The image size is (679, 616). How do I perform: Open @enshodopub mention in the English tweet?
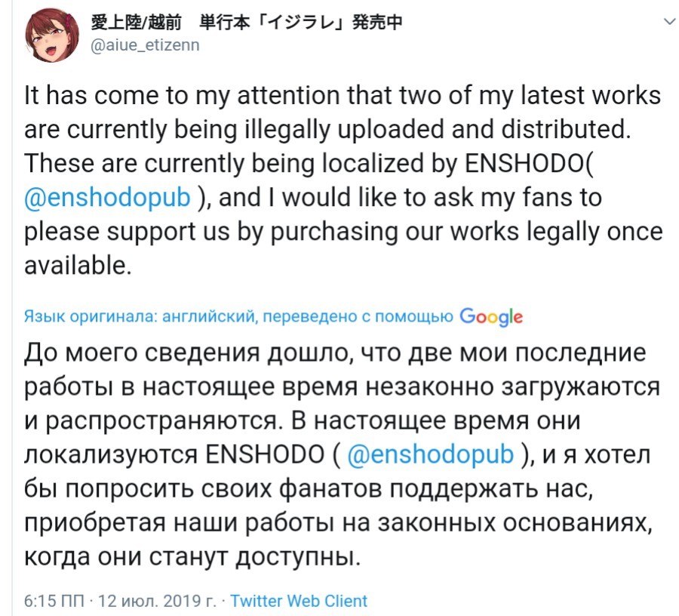pyautogui.click(x=108, y=198)
